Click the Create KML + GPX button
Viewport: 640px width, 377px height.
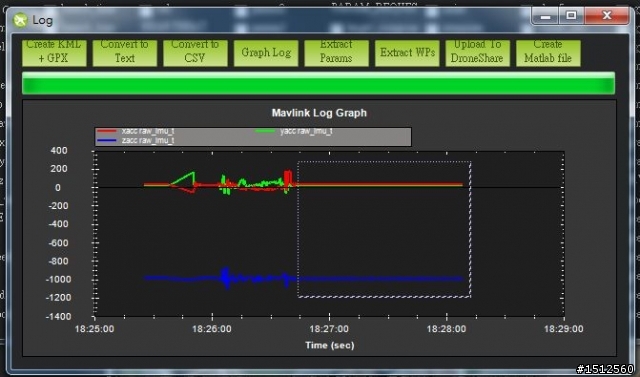54,52
